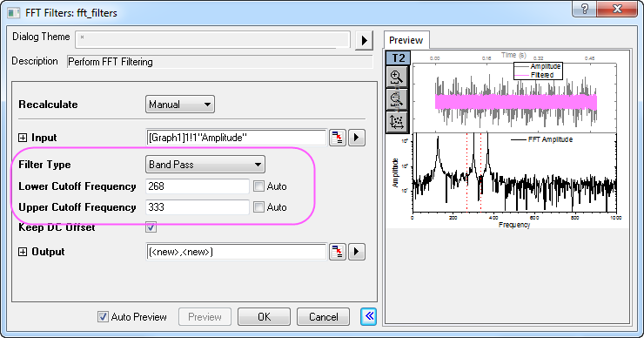Click the Output range selection icon
This screenshot has width=644, height=338.
click(x=337, y=252)
